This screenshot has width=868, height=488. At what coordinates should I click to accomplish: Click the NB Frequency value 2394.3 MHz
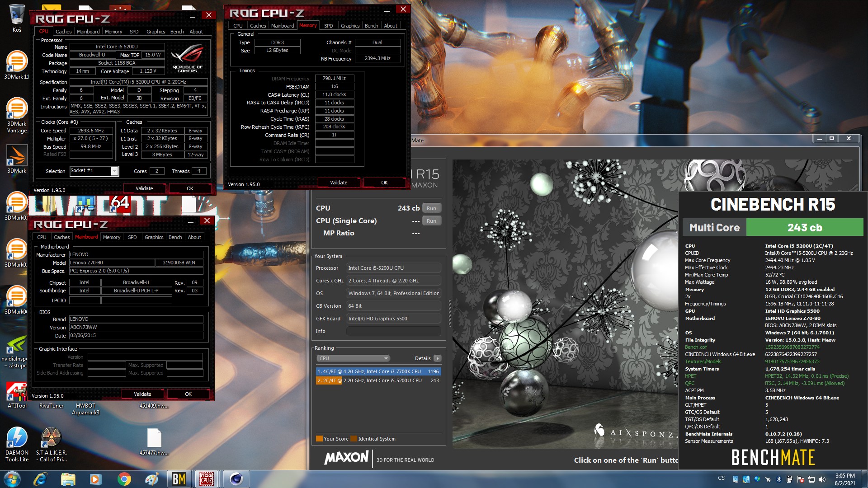[377, 58]
